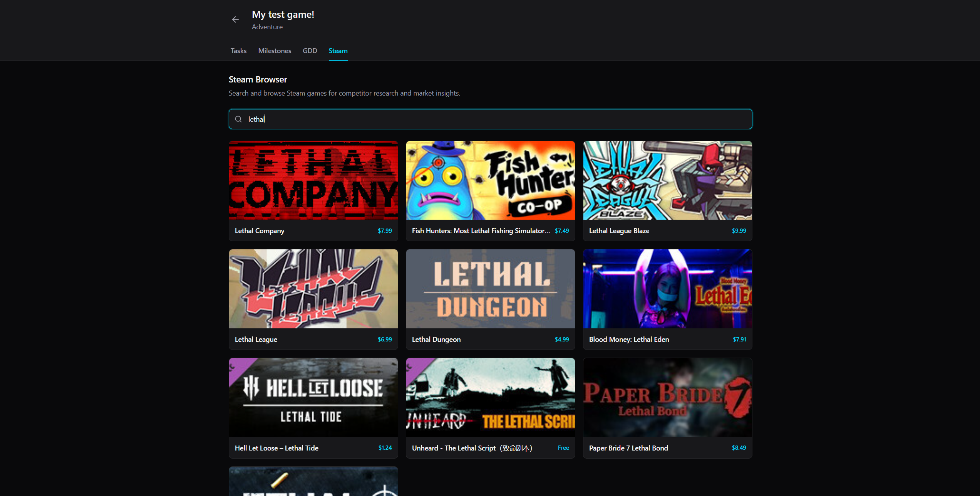Open the Hell Let Loose Lethal Tide cover
Screen dimensions: 980x496
click(x=313, y=397)
